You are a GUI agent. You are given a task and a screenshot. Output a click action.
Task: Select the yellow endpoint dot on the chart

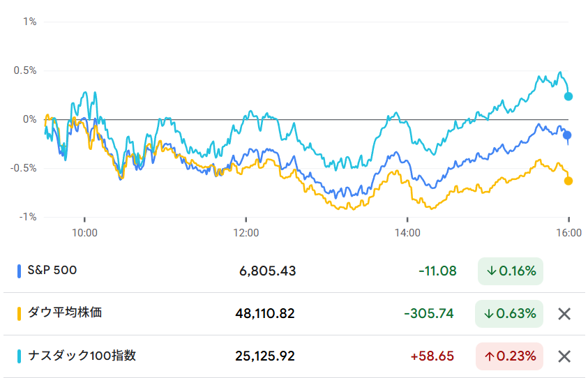click(x=568, y=181)
